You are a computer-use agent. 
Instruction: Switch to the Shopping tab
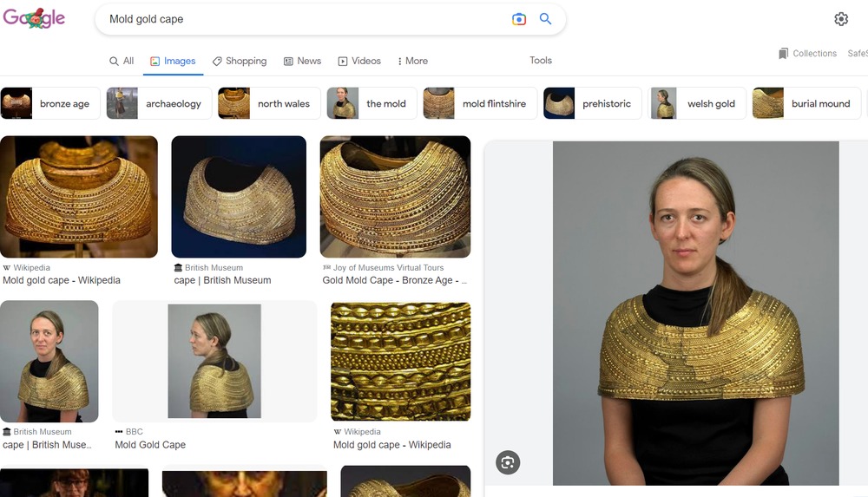pyautogui.click(x=240, y=61)
